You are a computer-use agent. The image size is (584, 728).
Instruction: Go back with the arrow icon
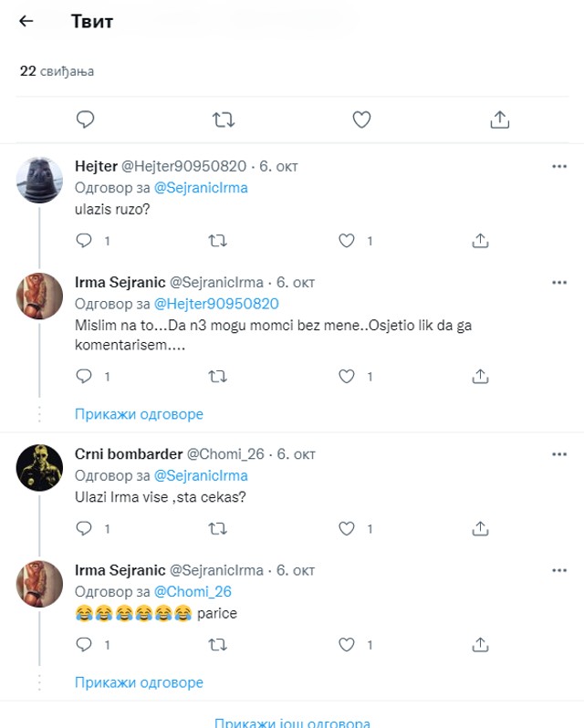tap(26, 21)
